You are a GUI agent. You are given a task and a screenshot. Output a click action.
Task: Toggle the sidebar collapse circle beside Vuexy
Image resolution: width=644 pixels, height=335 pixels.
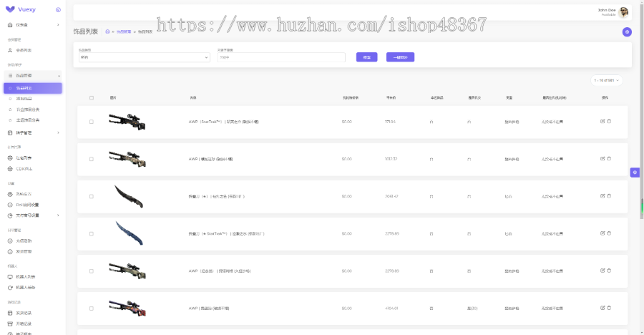[58, 9]
